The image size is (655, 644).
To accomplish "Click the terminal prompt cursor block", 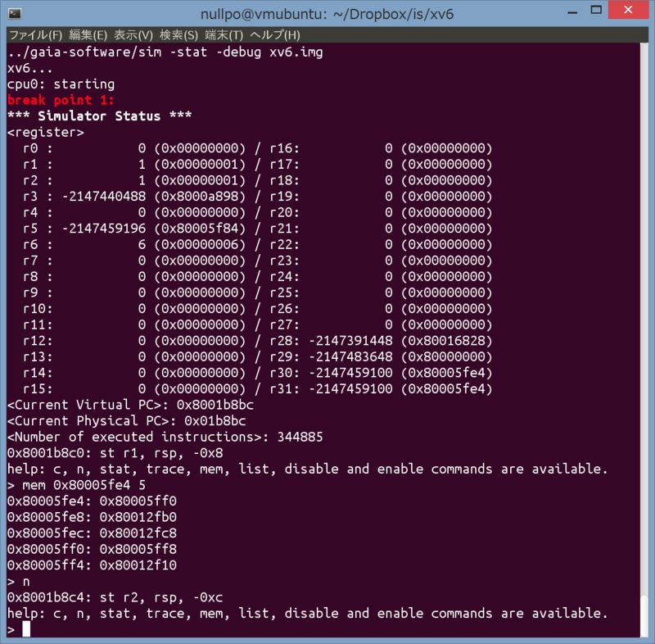I will tap(26, 629).
